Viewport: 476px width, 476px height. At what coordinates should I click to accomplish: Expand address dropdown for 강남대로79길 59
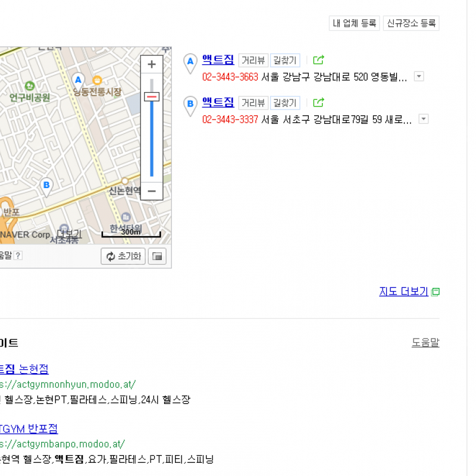point(424,118)
